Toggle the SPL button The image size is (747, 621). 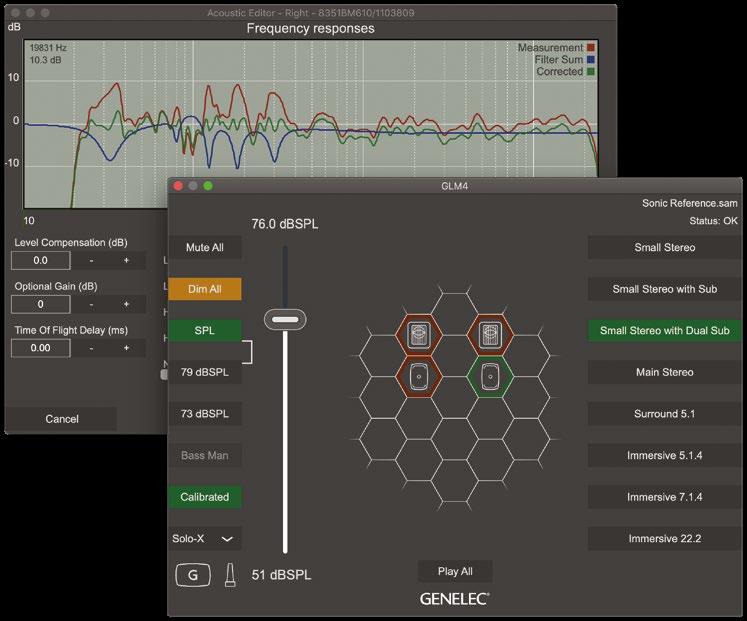(x=205, y=331)
